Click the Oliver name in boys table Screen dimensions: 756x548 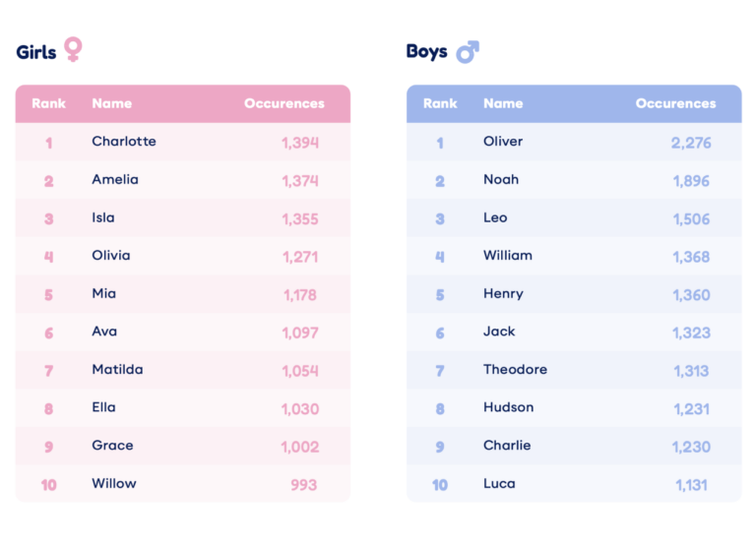pos(503,142)
